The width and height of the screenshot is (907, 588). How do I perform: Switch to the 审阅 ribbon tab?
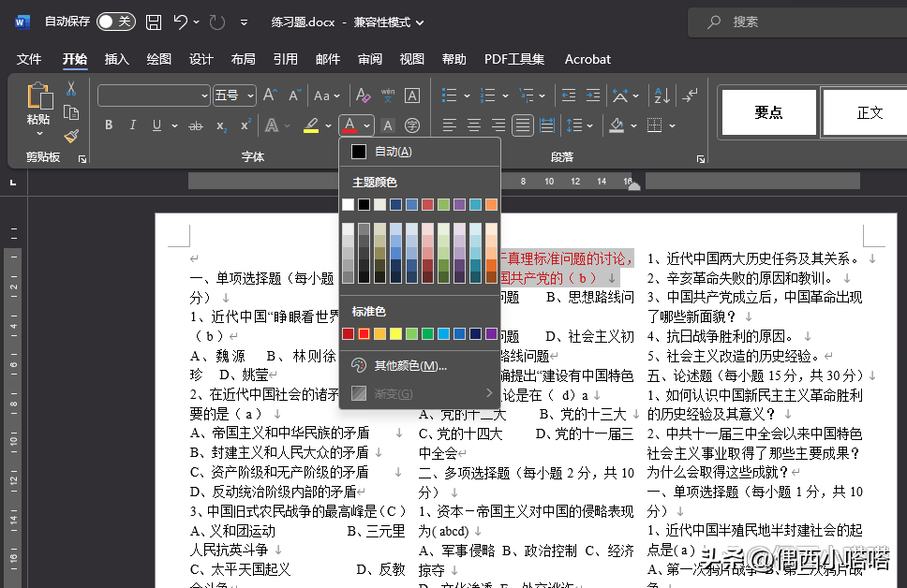click(370, 59)
